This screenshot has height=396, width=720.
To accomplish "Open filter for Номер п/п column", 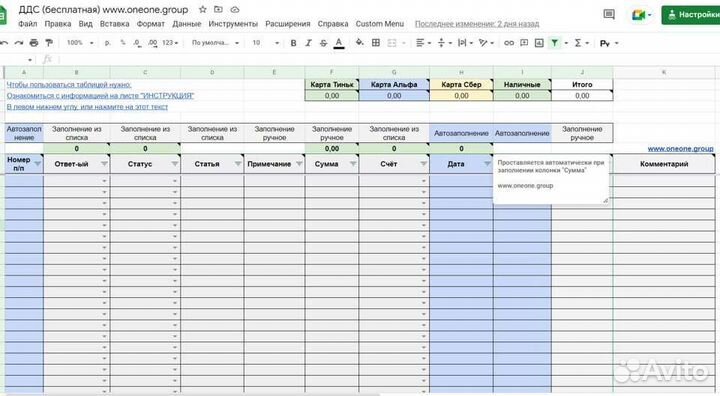I will click(x=38, y=164).
